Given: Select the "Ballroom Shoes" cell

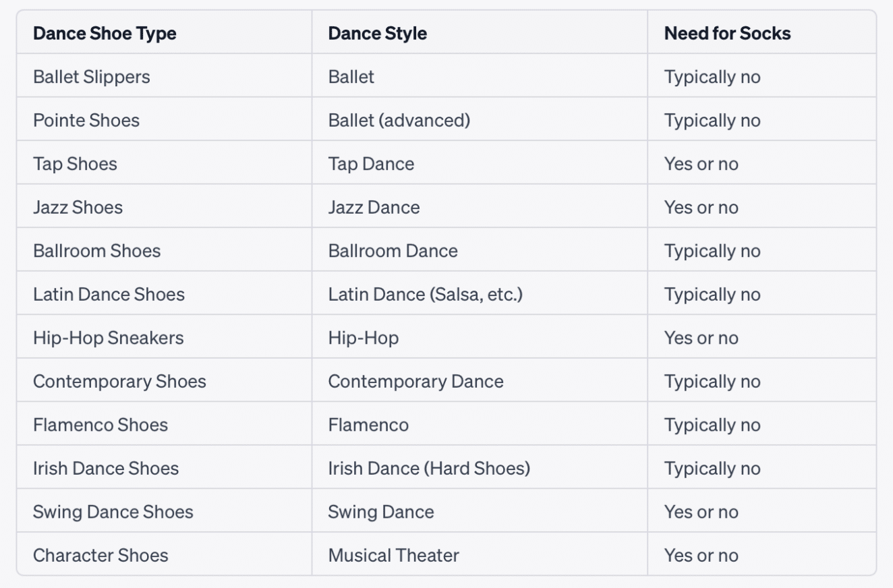Looking at the screenshot, I should point(97,251).
